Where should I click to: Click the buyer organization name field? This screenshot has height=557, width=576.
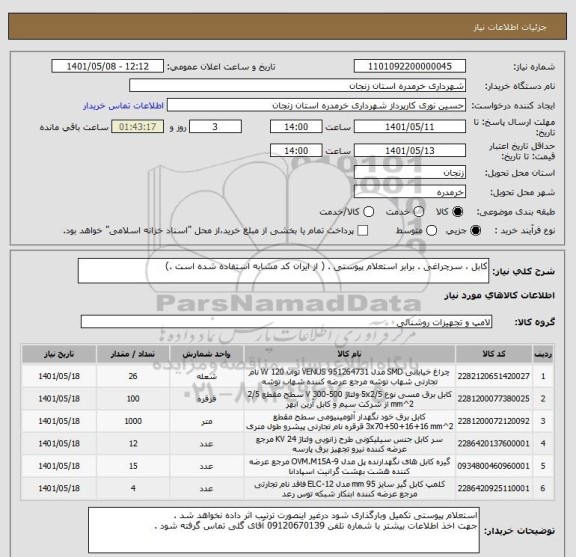coord(298,86)
